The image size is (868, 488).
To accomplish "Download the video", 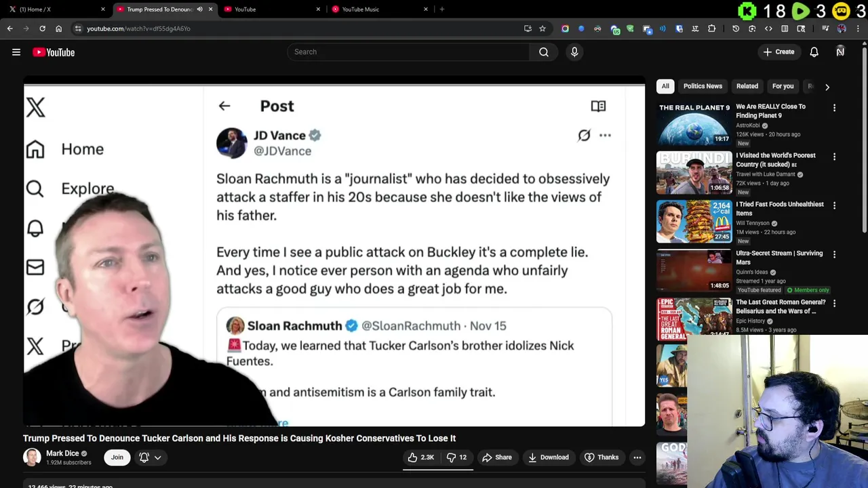I will pos(548,457).
